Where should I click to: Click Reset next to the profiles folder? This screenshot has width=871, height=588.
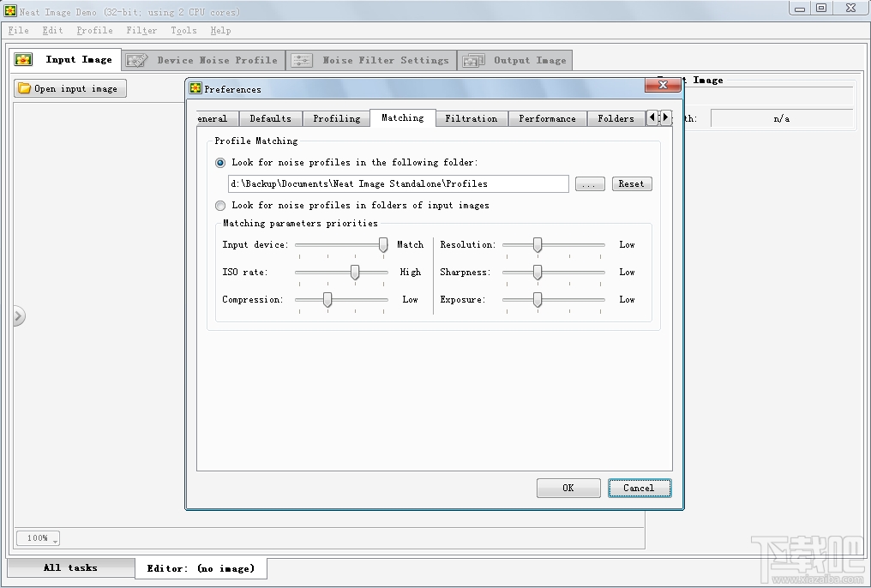(632, 183)
